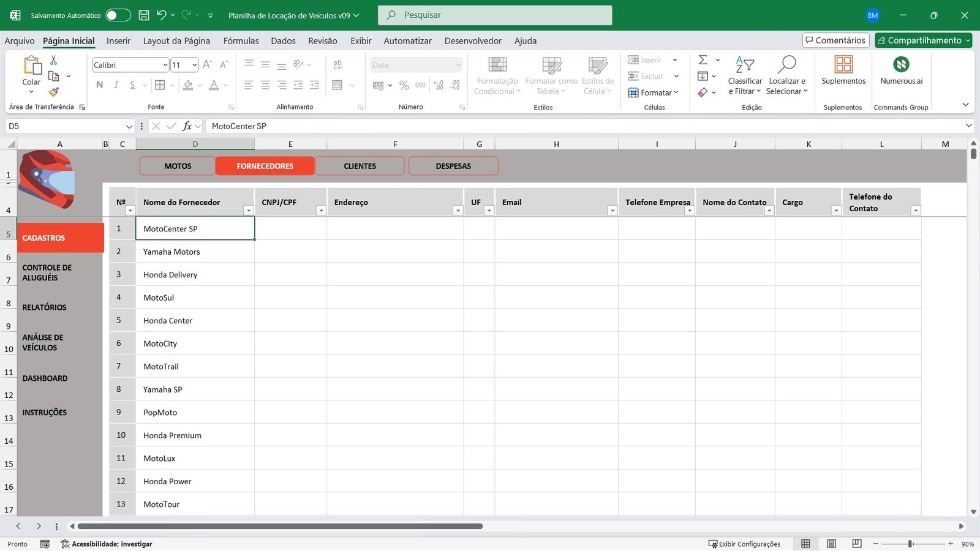Open the Nome do Fornecedor filter dropdown
Screen dimensions: 980x551
[248, 211]
